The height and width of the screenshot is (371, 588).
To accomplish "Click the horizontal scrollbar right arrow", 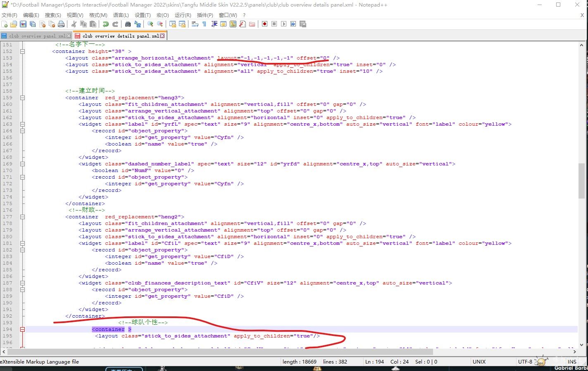I will pyautogui.click(x=574, y=352).
